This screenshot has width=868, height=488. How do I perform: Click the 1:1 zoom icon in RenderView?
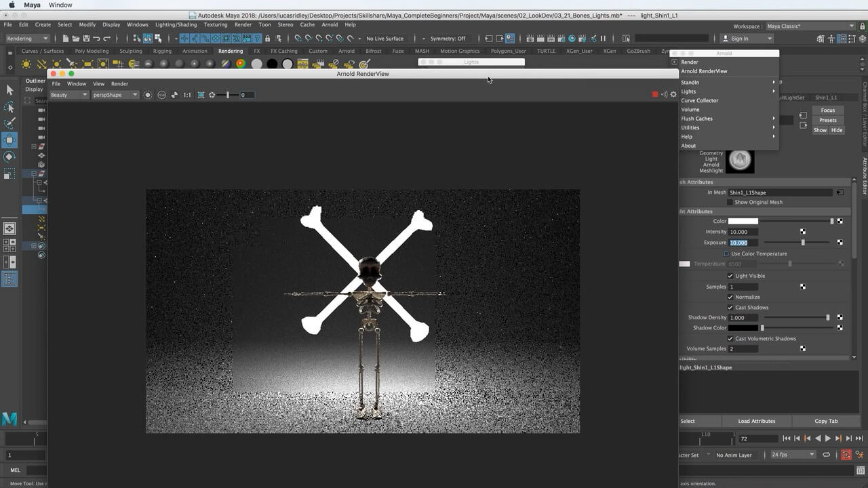pyautogui.click(x=187, y=95)
